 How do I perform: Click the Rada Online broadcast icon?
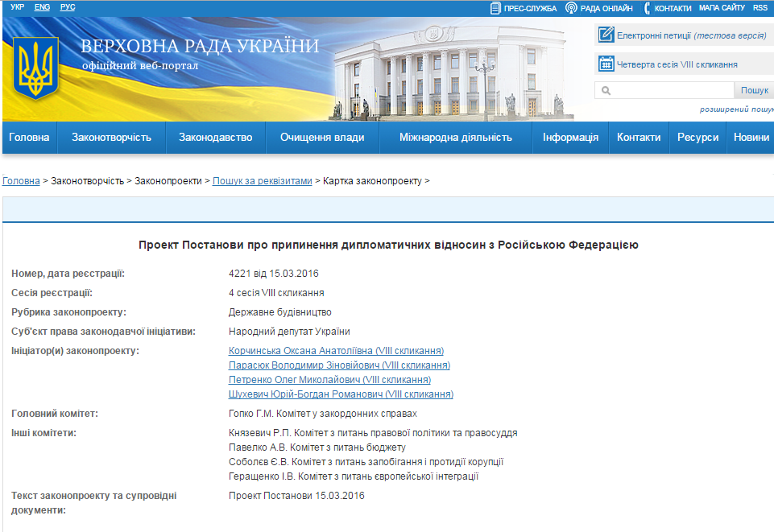(571, 8)
